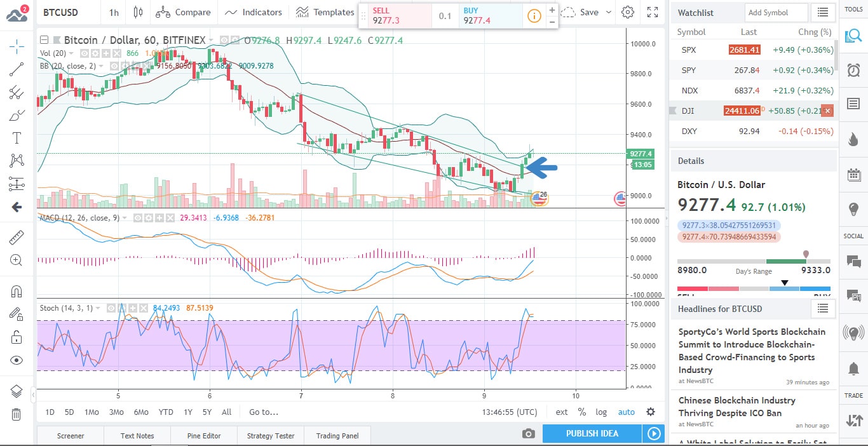Image resolution: width=868 pixels, height=446 pixels.
Task: Open the Save dropdown arrow
Action: (x=608, y=12)
